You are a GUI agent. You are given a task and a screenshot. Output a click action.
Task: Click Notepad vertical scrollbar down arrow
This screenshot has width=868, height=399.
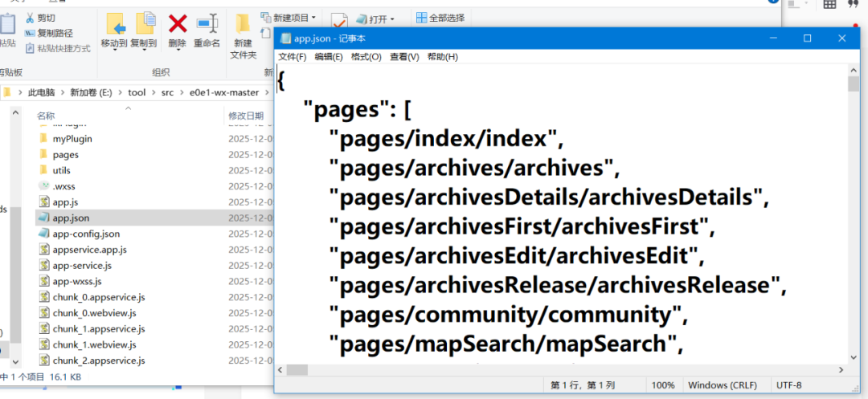coord(853,358)
